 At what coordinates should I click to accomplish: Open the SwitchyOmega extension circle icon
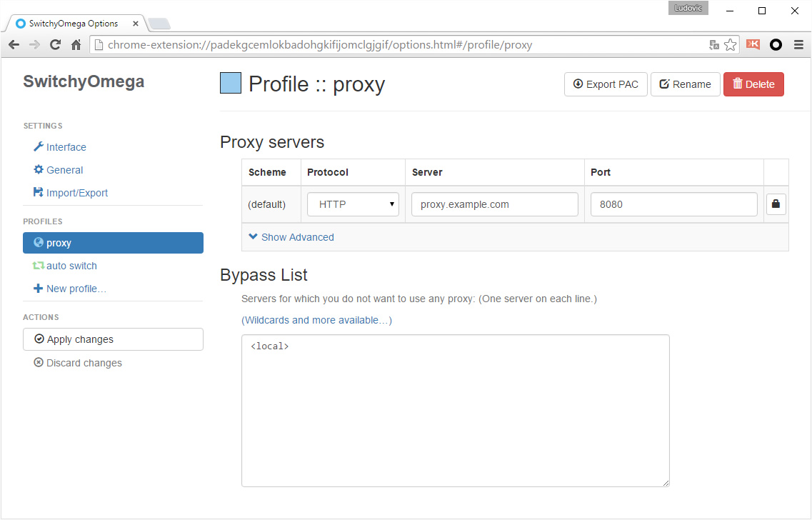pyautogui.click(x=776, y=45)
